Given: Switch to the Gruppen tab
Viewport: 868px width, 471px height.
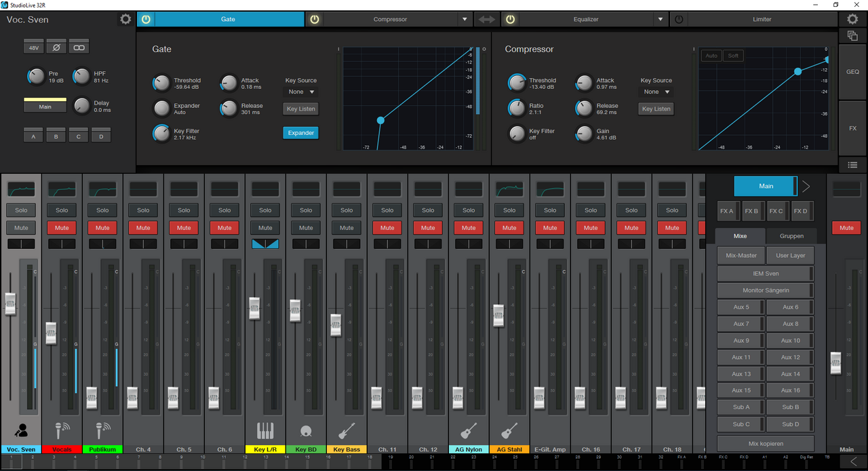Looking at the screenshot, I should (791, 236).
